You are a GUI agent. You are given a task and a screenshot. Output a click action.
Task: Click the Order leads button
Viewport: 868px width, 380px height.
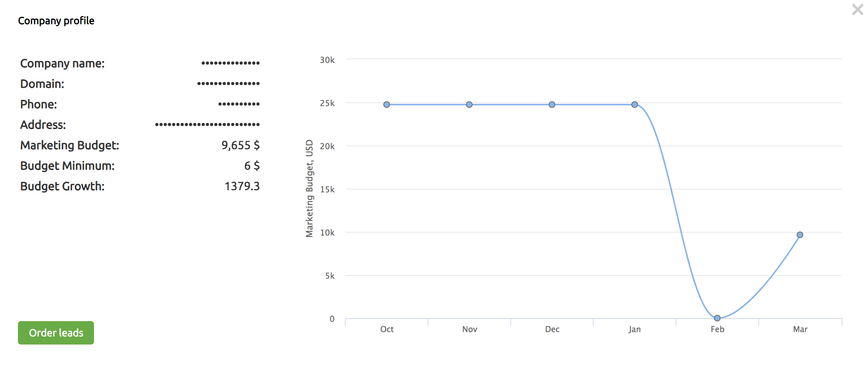[56, 332]
